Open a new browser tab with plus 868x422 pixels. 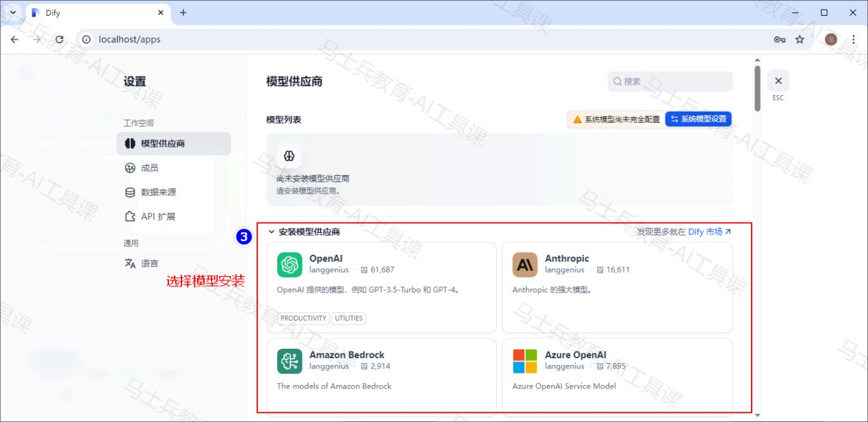point(183,13)
